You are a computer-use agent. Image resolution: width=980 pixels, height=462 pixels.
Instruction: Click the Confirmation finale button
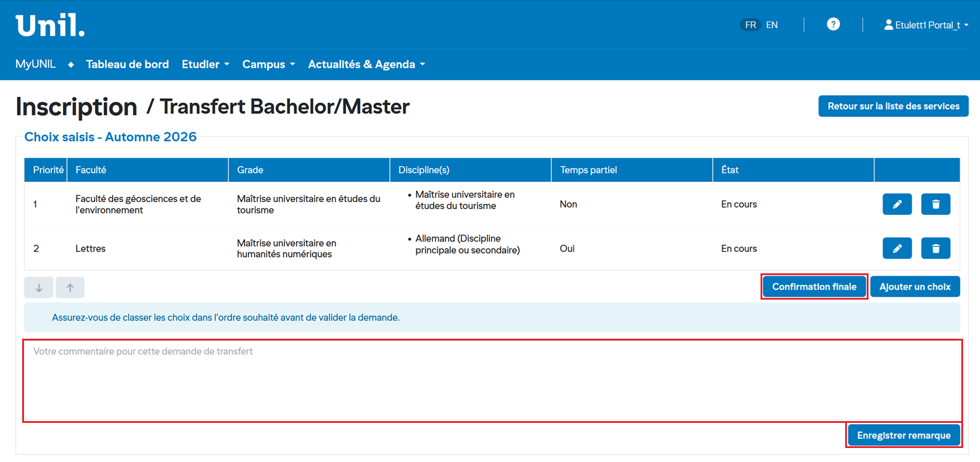coord(814,287)
